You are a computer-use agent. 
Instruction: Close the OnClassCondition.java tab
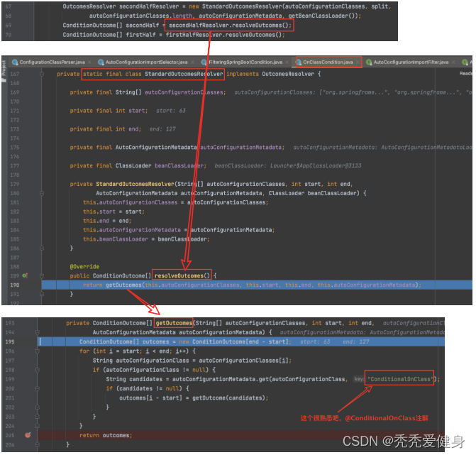click(x=358, y=62)
